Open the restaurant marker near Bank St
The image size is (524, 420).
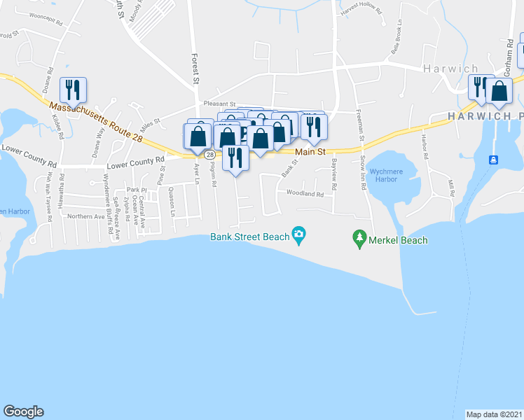[x=314, y=127]
